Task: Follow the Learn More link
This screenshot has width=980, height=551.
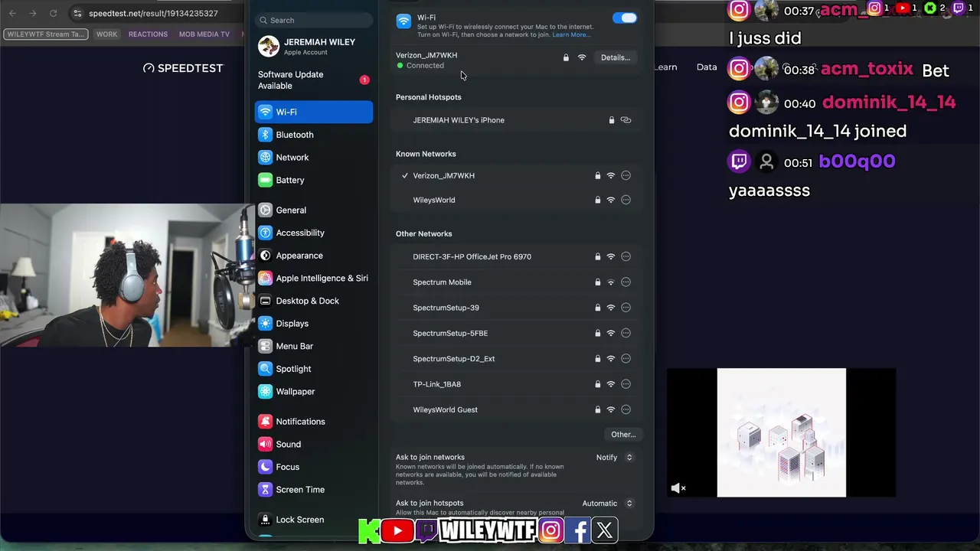Action: (571, 34)
